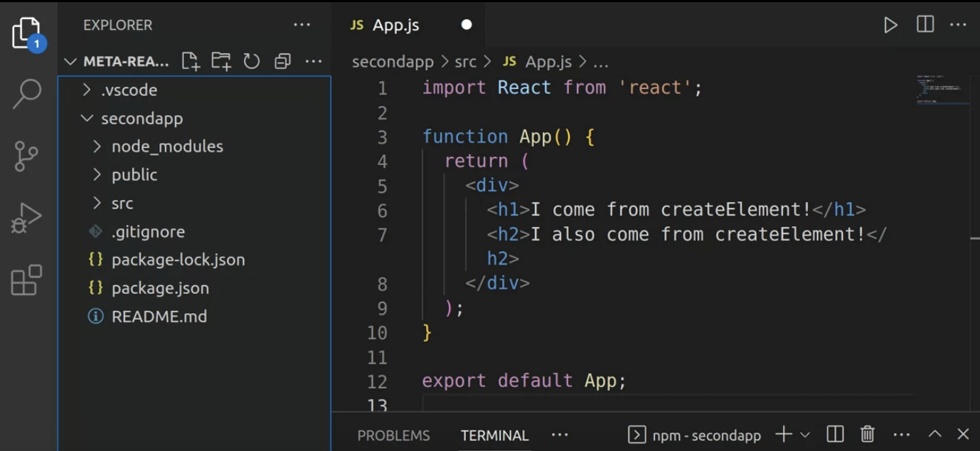The height and width of the screenshot is (451, 980).
Task: Kill the terminal using the trash icon
Action: [868, 434]
